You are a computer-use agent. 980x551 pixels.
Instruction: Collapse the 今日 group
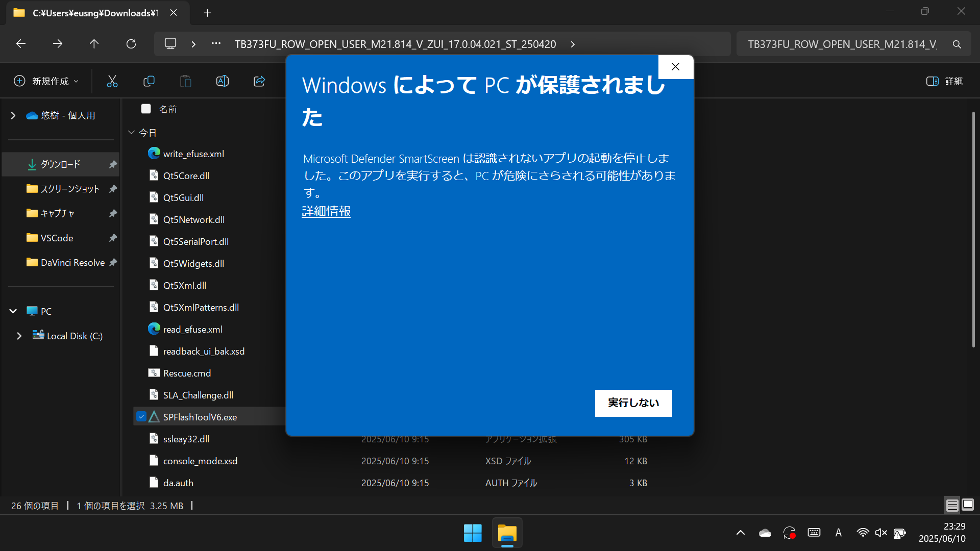pyautogui.click(x=131, y=133)
